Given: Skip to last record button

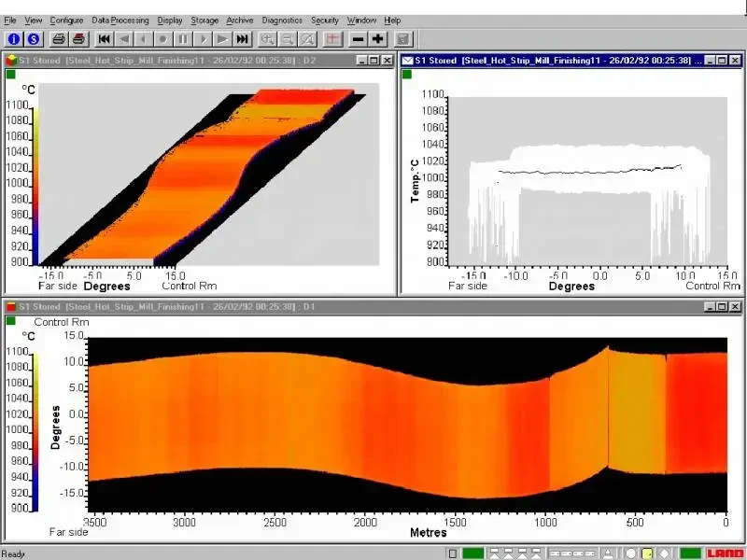Looking at the screenshot, I should pos(242,39).
